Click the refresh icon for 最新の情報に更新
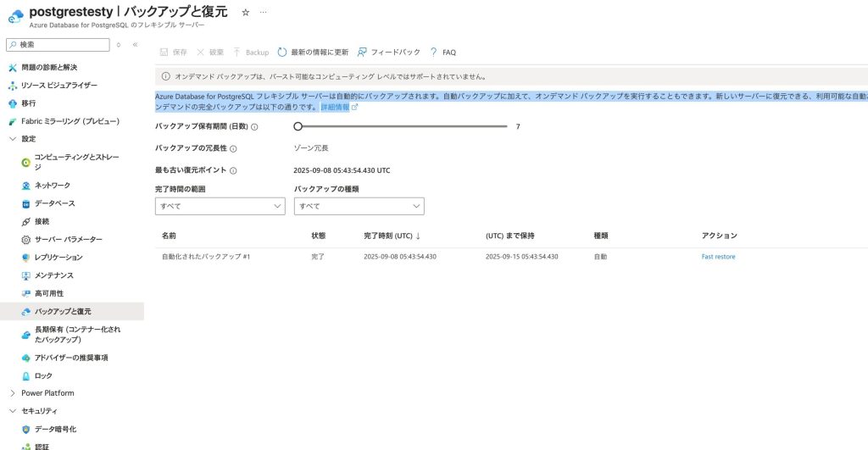 (282, 52)
